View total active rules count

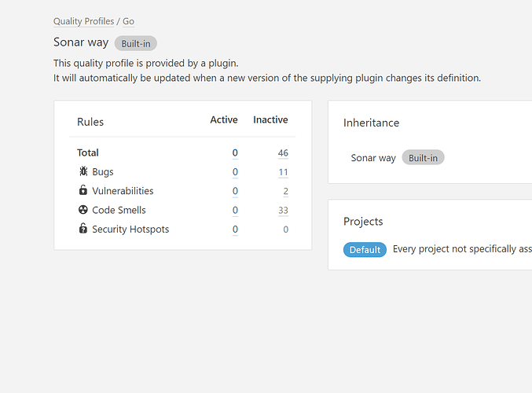235,152
